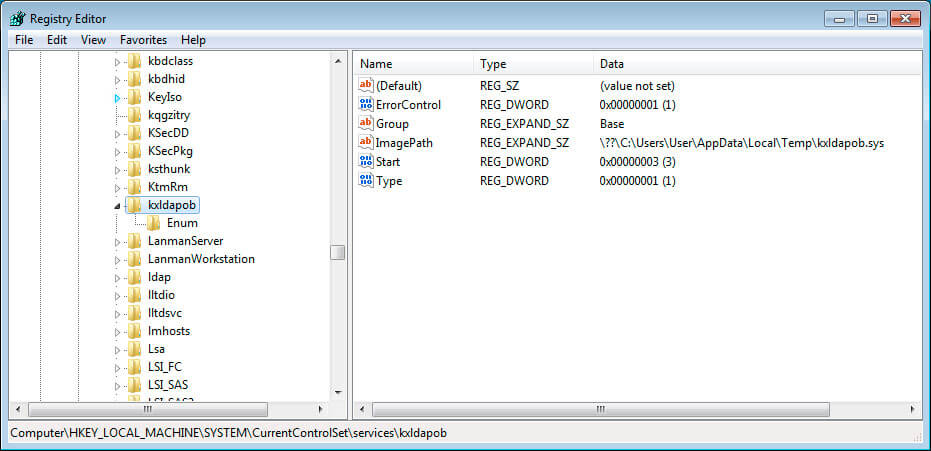This screenshot has width=931, height=451.
Task: Expand the ldap key
Action: click(117, 278)
